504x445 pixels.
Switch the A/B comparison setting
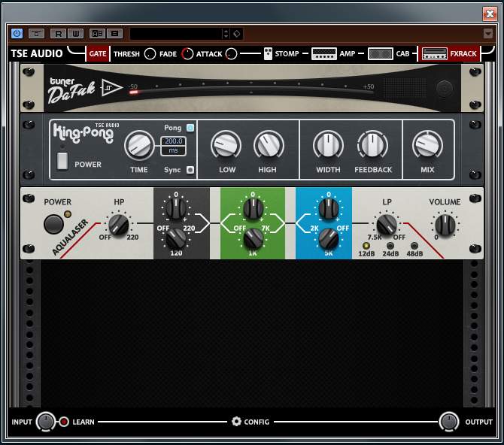tap(97, 33)
